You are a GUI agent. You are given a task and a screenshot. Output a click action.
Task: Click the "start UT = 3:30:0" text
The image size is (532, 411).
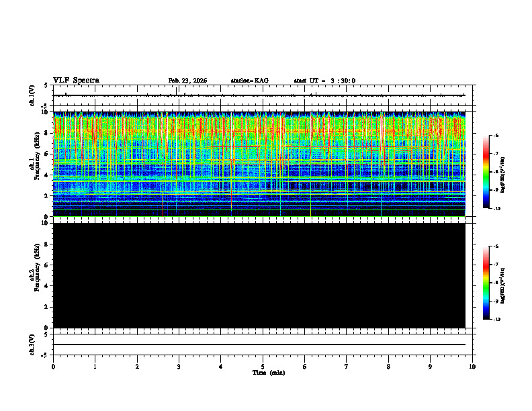324,81
